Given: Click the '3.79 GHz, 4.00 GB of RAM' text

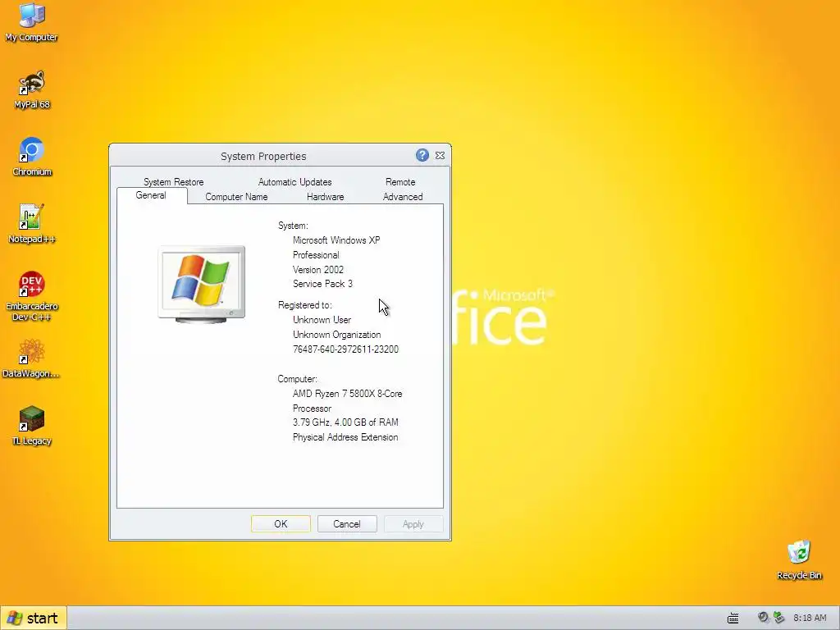Looking at the screenshot, I should pos(345,422).
